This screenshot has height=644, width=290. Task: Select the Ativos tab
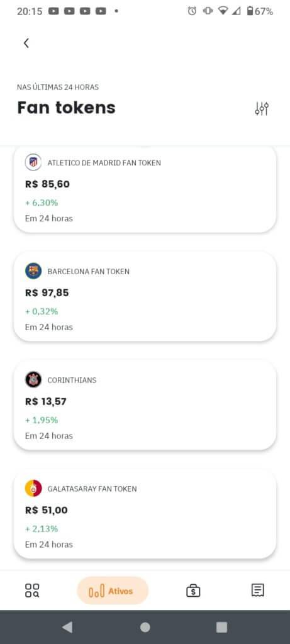click(113, 591)
